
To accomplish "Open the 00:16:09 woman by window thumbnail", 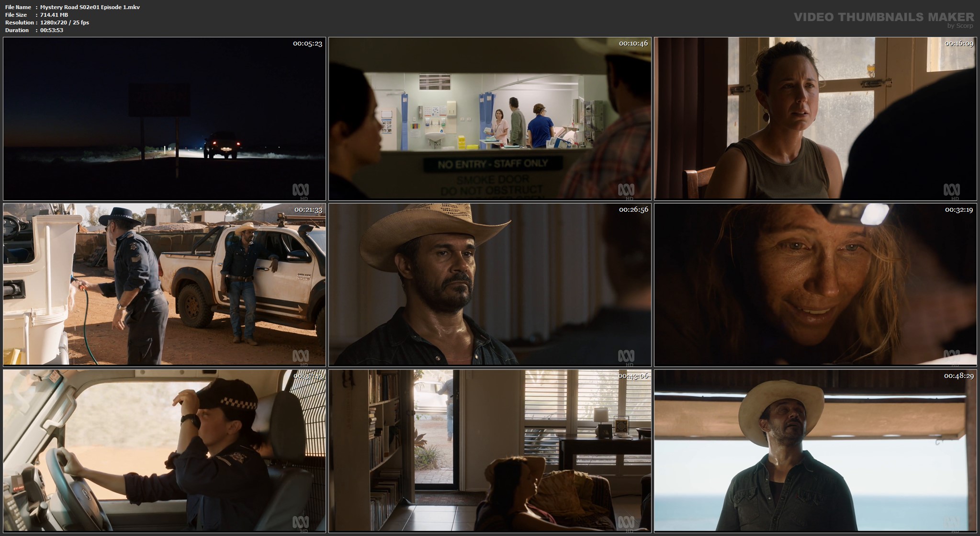I will tap(815, 118).
